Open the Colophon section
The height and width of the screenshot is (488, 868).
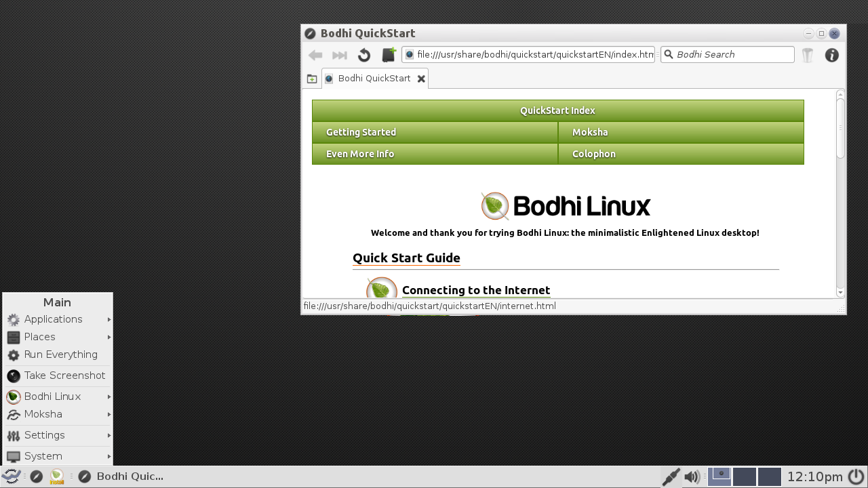(681, 154)
